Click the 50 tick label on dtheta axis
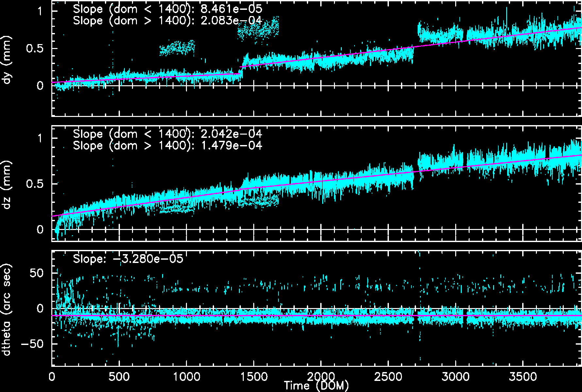This screenshot has height=392, width=582. tap(37, 273)
